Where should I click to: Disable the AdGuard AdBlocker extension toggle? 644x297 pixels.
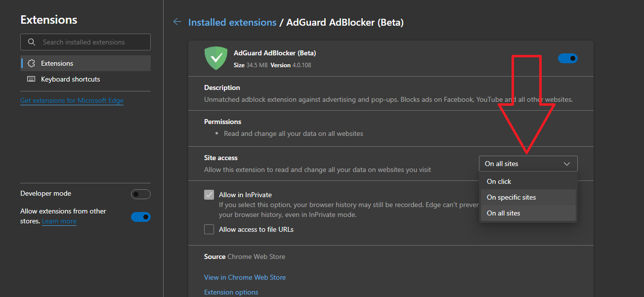pos(567,58)
